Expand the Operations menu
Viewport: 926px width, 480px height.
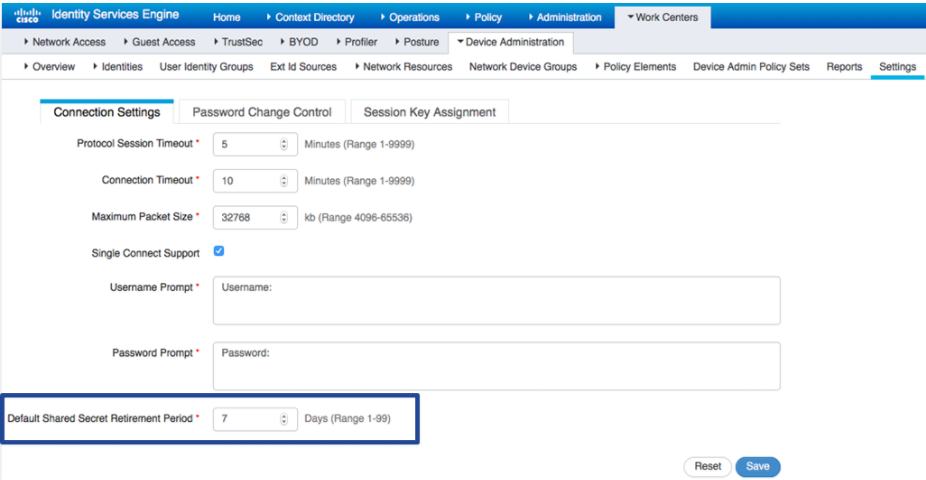pyautogui.click(x=410, y=17)
